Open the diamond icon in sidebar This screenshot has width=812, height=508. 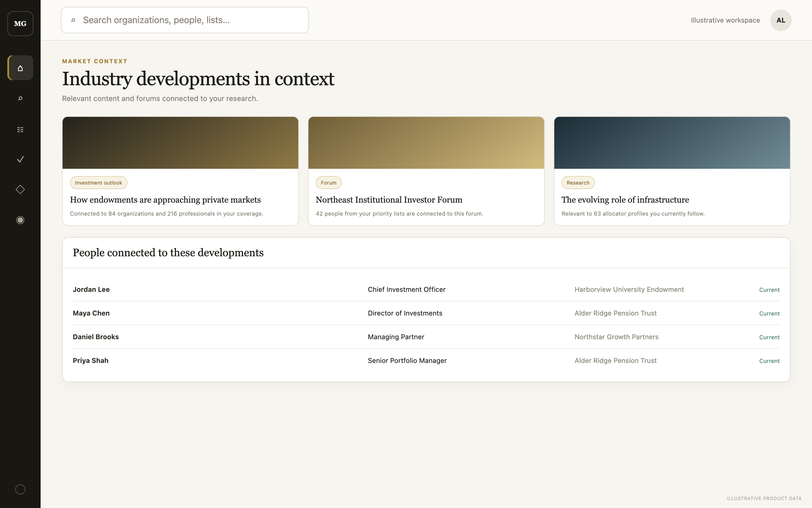20,189
